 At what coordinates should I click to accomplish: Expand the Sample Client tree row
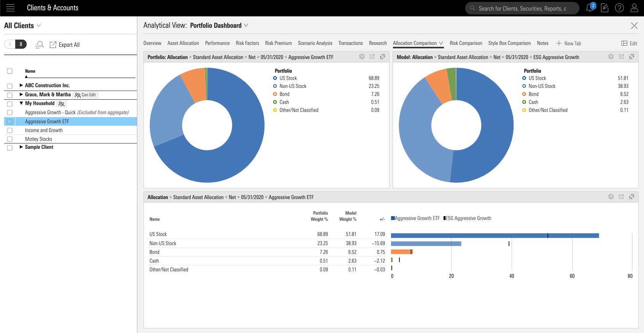pos(21,147)
